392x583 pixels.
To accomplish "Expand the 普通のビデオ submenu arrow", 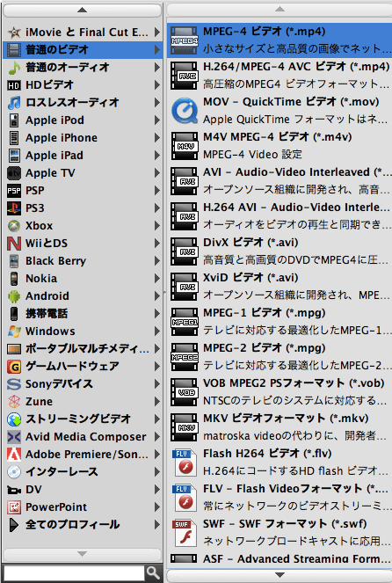I will coord(157,49).
